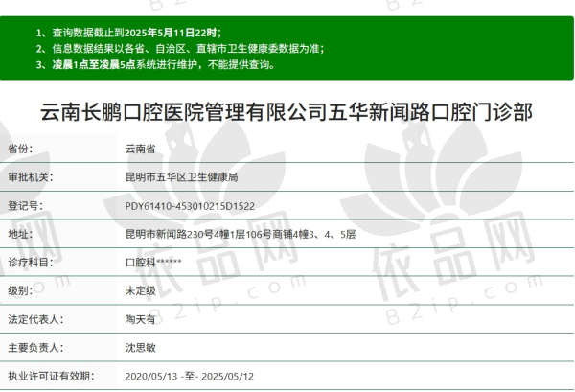Click the clinic name heading 云南长鹏口腔医院管理有限公司五华新闻路口腔门诊部
Screen dimensions: 575x392
pyautogui.click(x=287, y=111)
